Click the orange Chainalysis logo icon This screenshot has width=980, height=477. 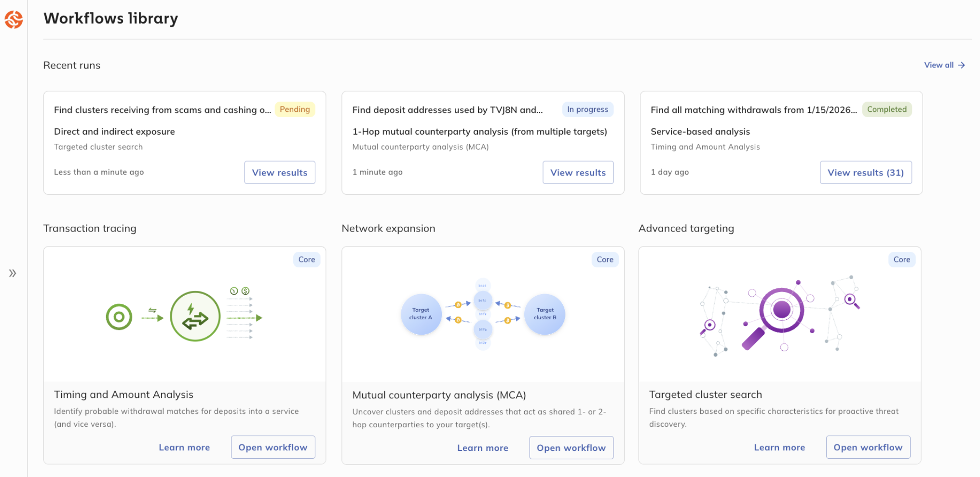pyautogui.click(x=13, y=19)
